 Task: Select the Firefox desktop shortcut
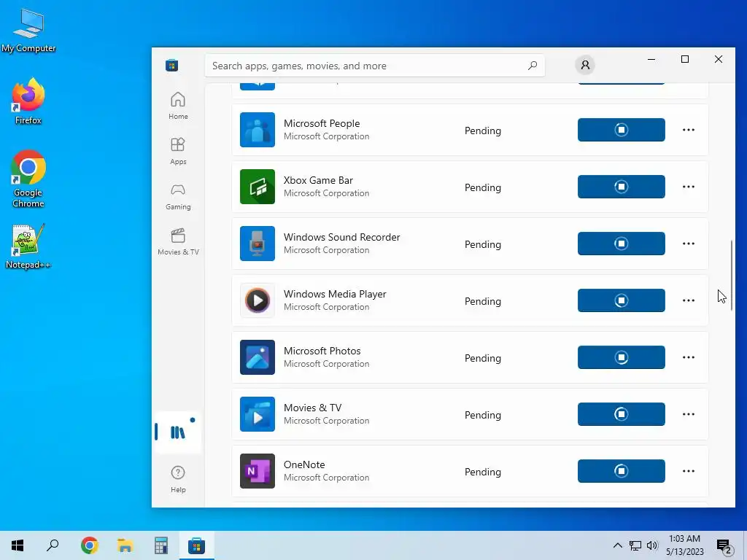pyautogui.click(x=28, y=101)
